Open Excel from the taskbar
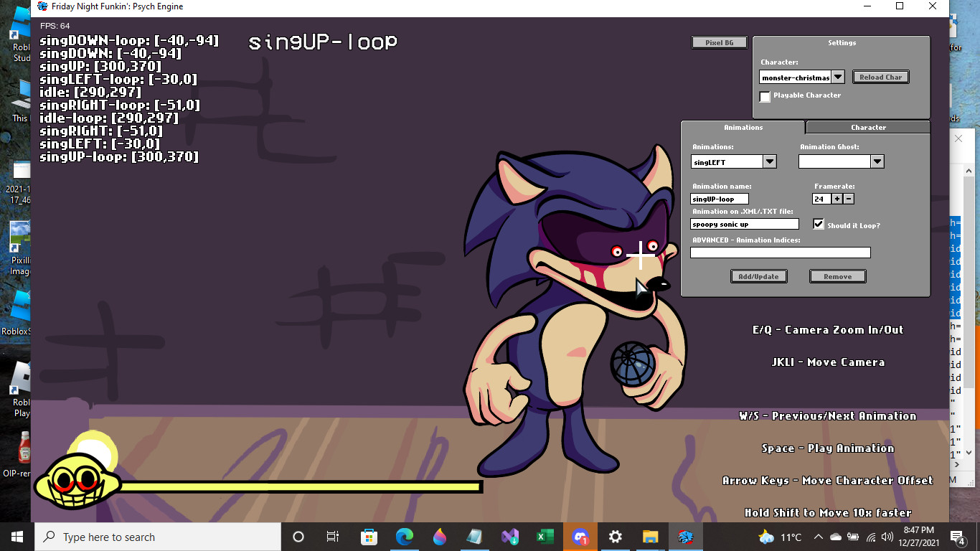The image size is (980, 551). point(545,537)
